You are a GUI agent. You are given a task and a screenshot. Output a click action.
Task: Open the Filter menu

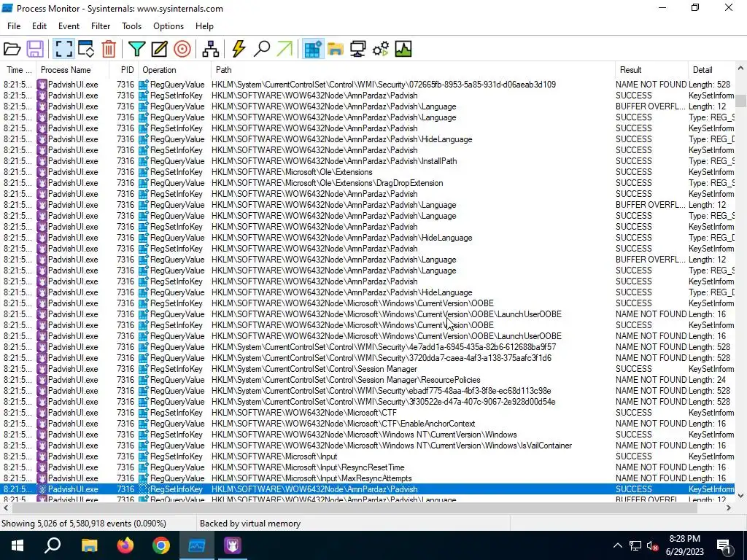coord(101,26)
